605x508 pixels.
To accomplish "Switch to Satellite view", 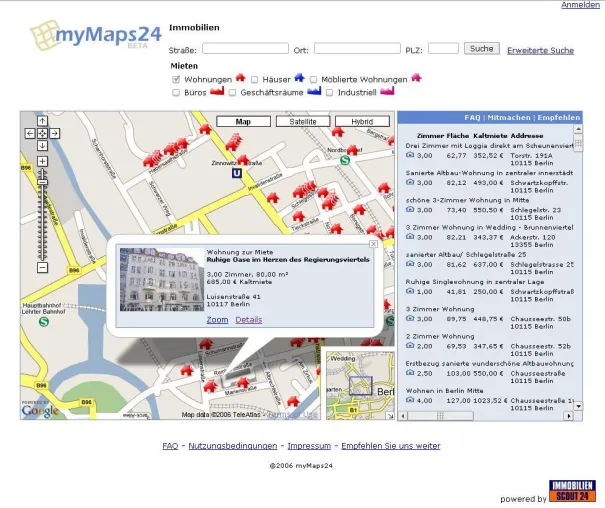I will click(x=303, y=122).
